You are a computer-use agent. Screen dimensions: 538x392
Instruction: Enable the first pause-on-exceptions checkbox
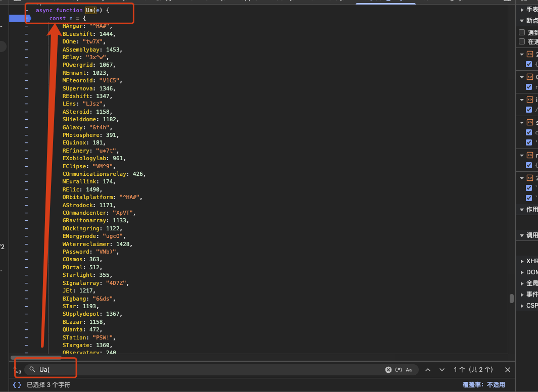click(522, 32)
